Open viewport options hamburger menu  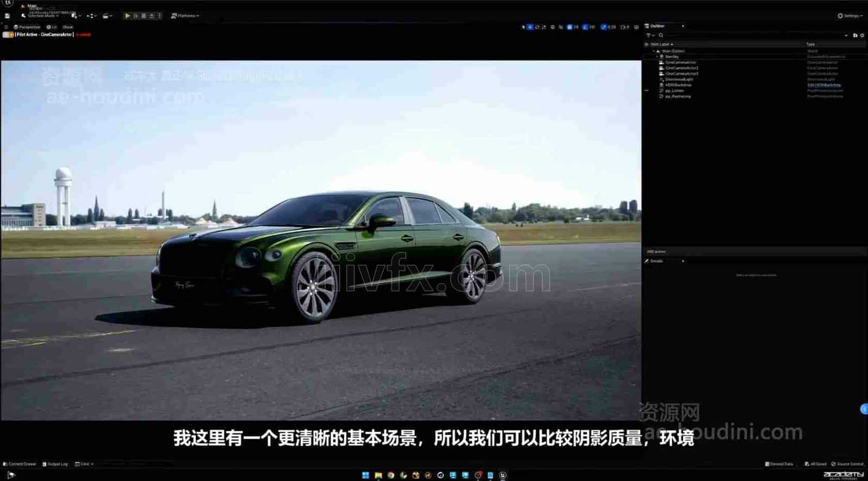[6, 27]
